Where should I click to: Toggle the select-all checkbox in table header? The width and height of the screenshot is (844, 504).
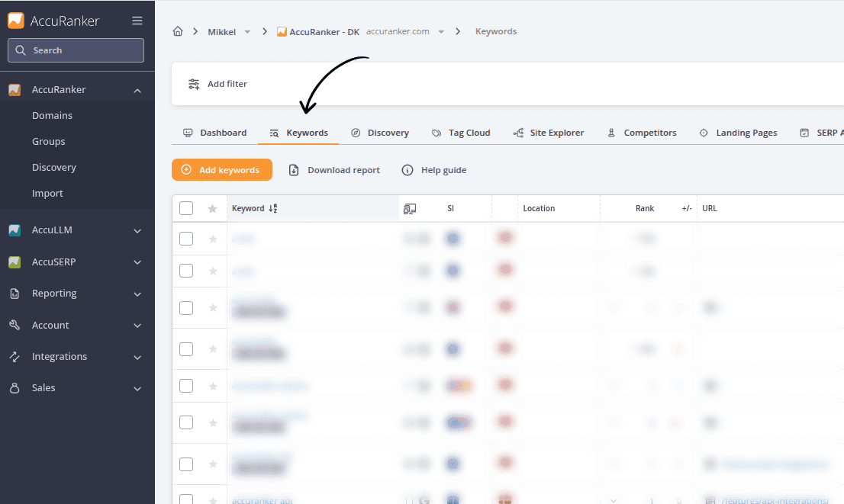pyautogui.click(x=186, y=208)
